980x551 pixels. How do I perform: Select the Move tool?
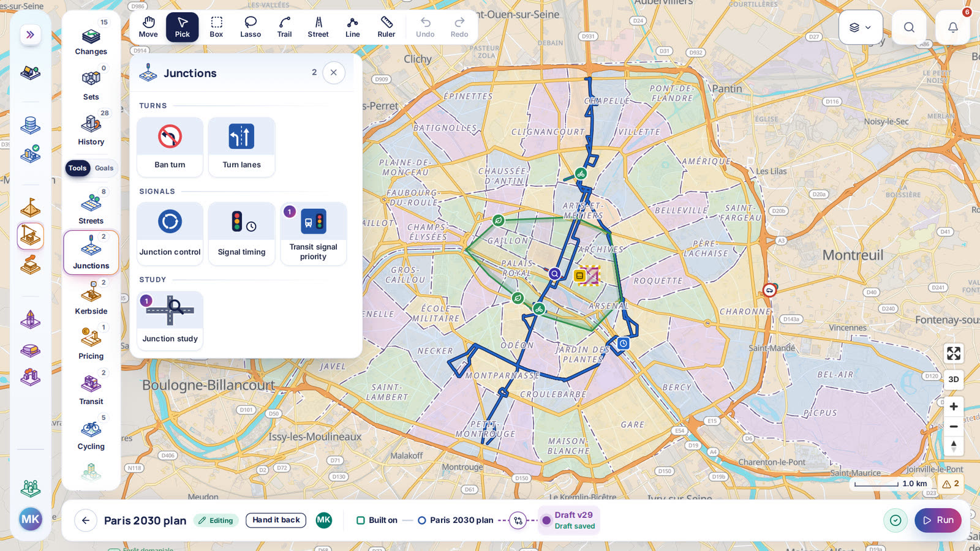point(148,27)
